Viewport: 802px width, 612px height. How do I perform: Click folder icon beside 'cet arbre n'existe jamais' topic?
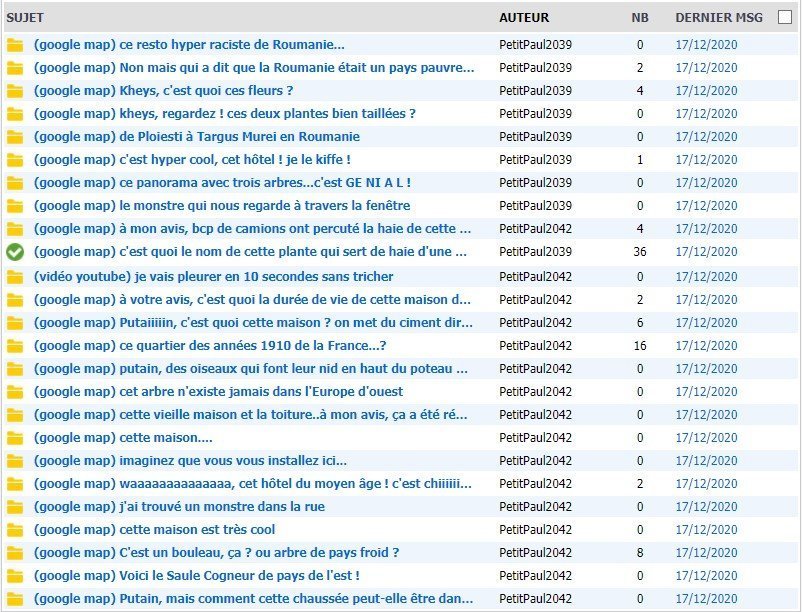pyautogui.click(x=15, y=392)
